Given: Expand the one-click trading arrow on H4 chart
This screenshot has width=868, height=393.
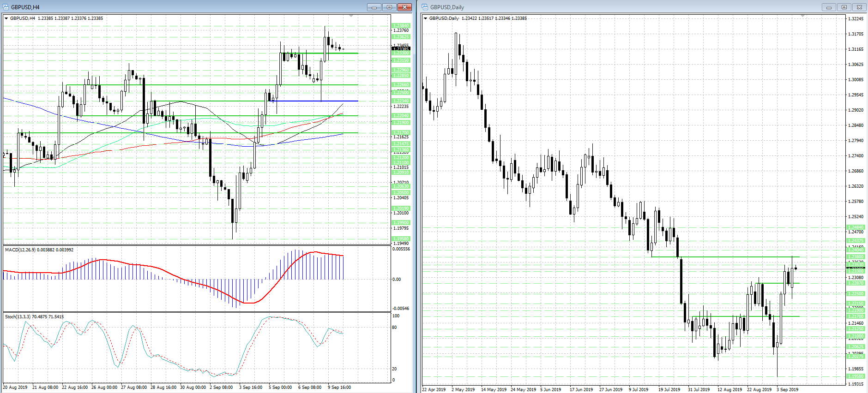Looking at the screenshot, I should tap(6, 18).
